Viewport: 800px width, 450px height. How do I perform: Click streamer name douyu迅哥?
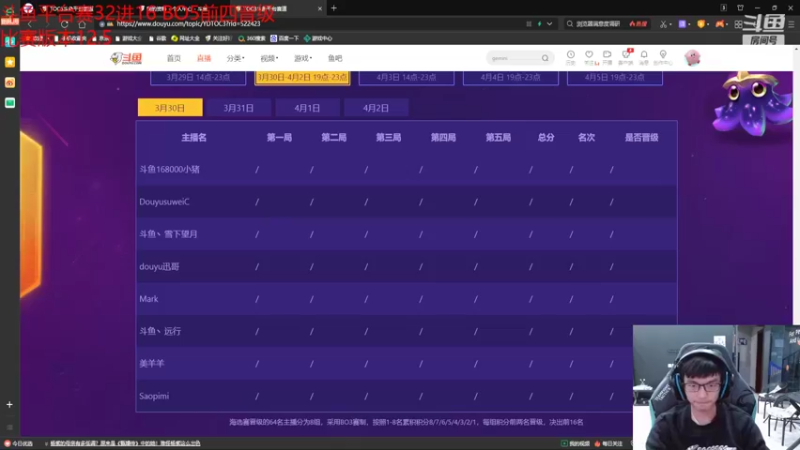pyautogui.click(x=159, y=266)
